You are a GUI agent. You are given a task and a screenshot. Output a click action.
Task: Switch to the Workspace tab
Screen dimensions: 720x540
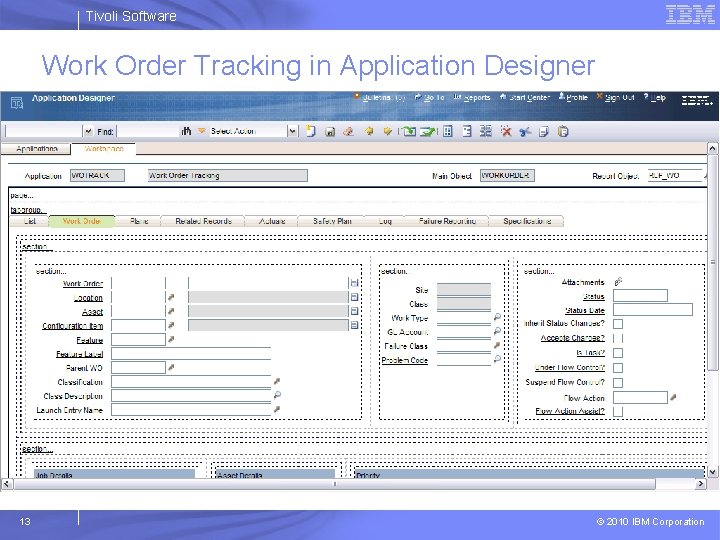(104, 149)
